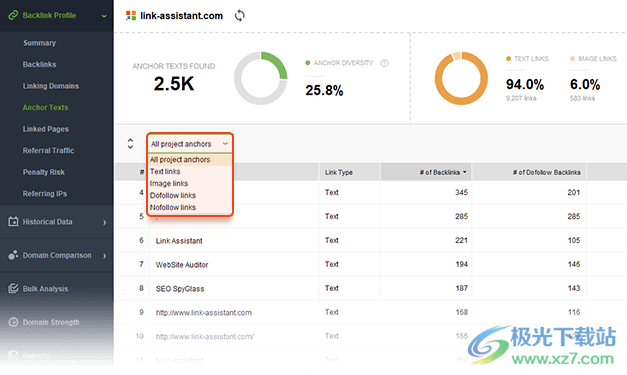Screen dimensions: 627x375
Task: Choose Text links filter option
Action: (x=190, y=172)
